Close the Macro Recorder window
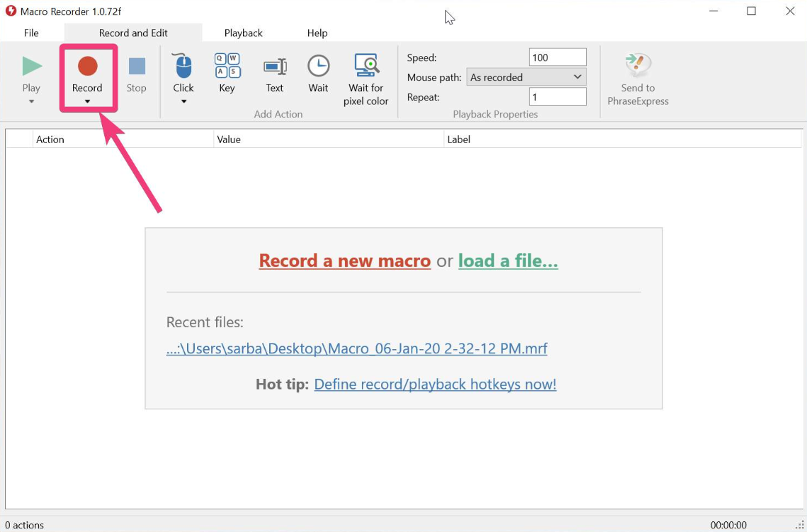This screenshot has width=807, height=532. [x=790, y=11]
